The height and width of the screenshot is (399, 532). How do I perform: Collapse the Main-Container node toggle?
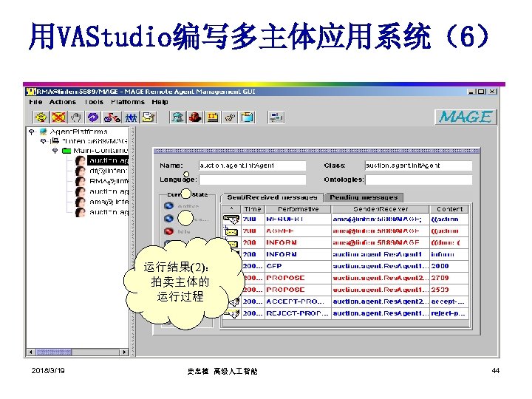[55, 151]
